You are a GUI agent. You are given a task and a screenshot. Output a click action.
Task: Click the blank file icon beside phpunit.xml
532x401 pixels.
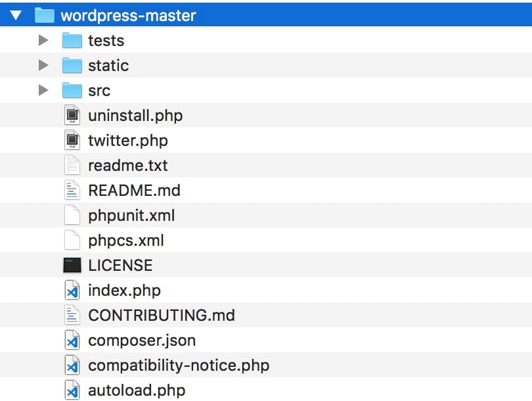tap(72, 216)
